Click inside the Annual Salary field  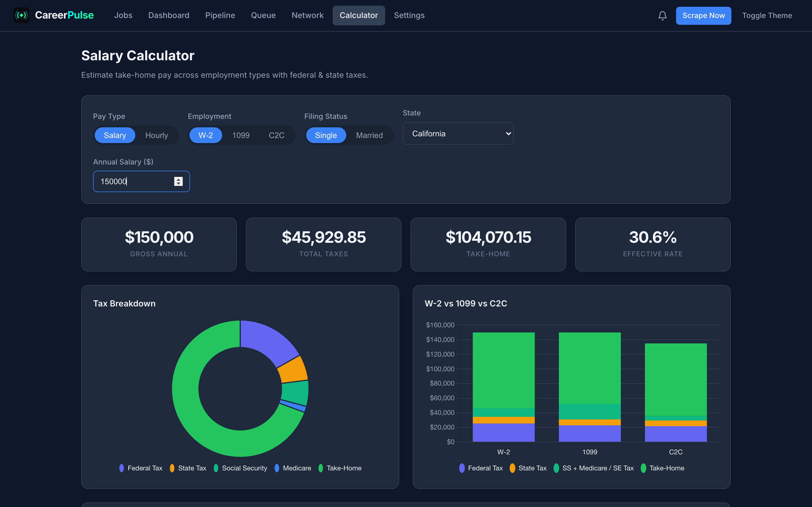click(x=134, y=181)
